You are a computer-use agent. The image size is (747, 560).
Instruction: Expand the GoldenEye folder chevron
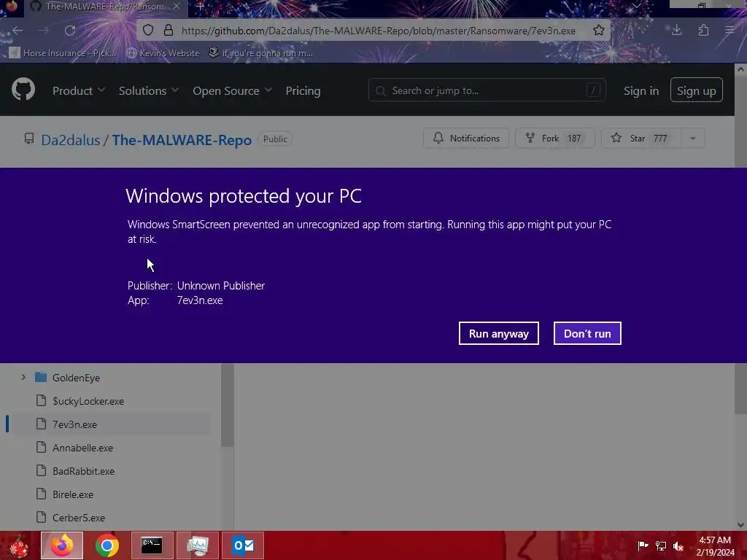coord(23,377)
